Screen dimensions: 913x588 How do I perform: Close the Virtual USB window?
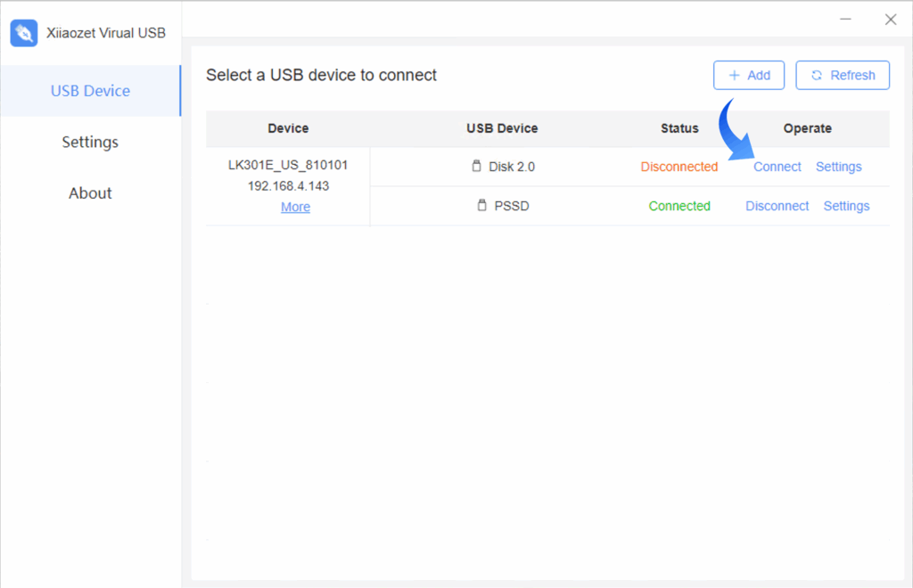click(x=890, y=20)
